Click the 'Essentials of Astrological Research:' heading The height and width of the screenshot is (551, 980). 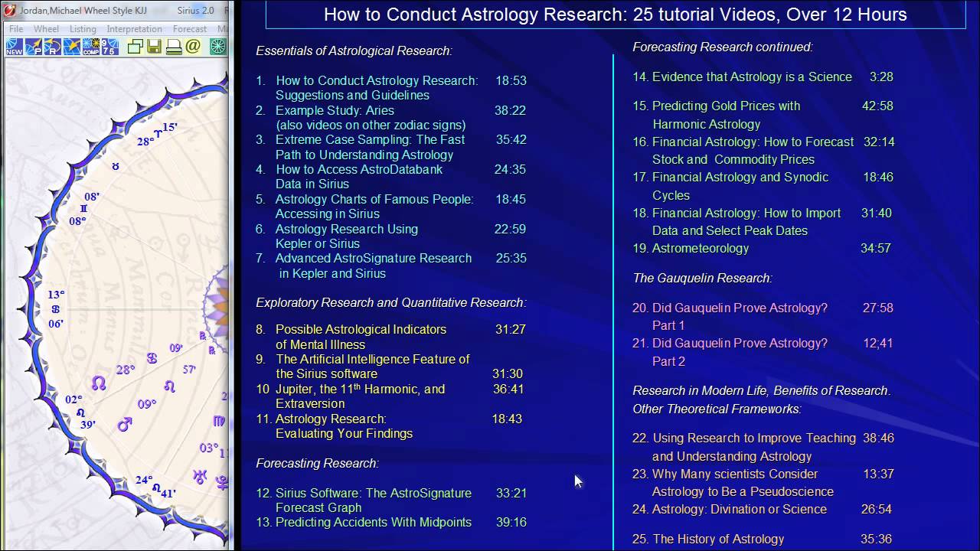click(354, 51)
